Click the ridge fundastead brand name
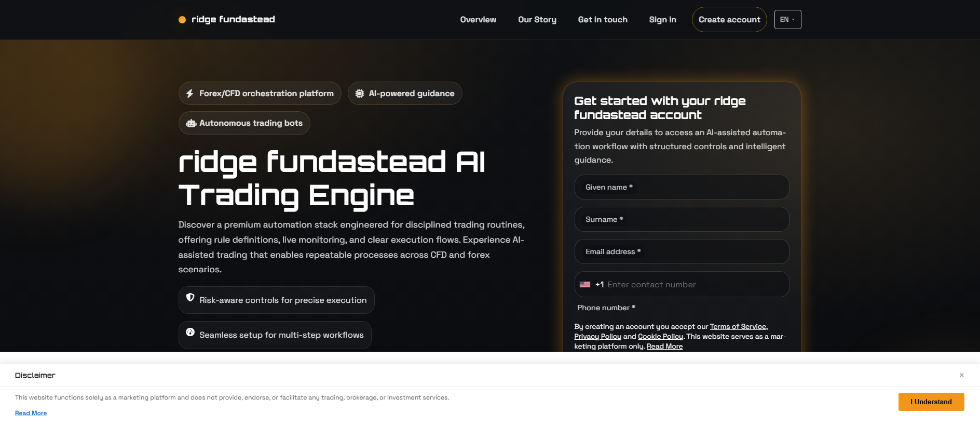Viewport: 980px width, 425px height. pyautogui.click(x=233, y=19)
